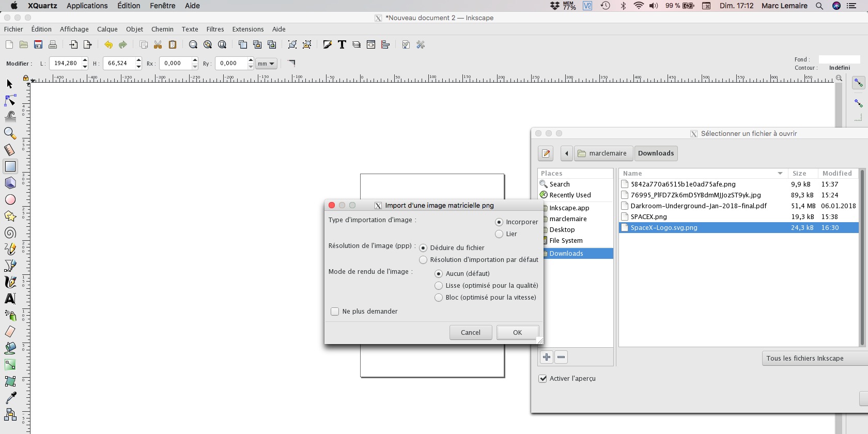Select the measure ruler tool
The width and height of the screenshot is (868, 434).
point(10,150)
